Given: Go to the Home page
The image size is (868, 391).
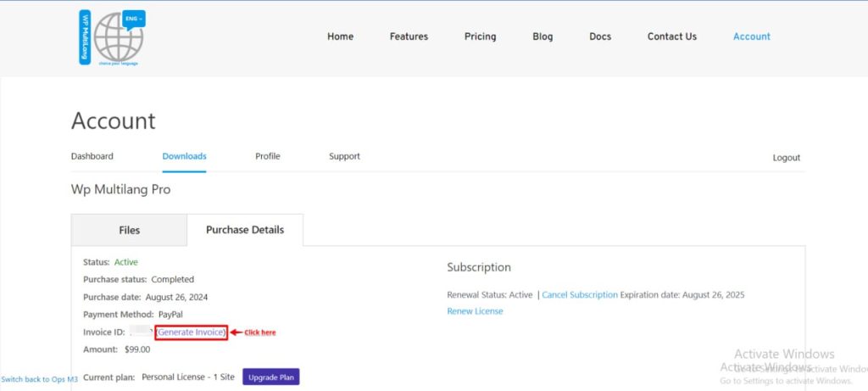Looking at the screenshot, I should click(340, 36).
